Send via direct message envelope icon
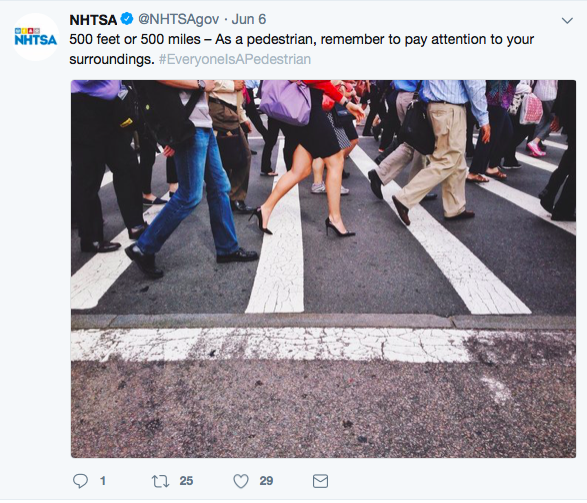This screenshot has width=587, height=503. click(x=320, y=481)
